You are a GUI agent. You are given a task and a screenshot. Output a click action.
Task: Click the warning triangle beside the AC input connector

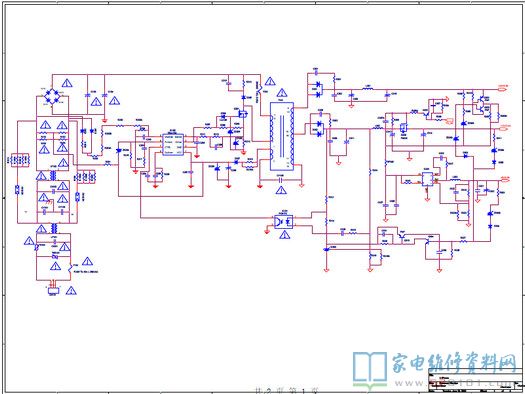tap(71, 291)
